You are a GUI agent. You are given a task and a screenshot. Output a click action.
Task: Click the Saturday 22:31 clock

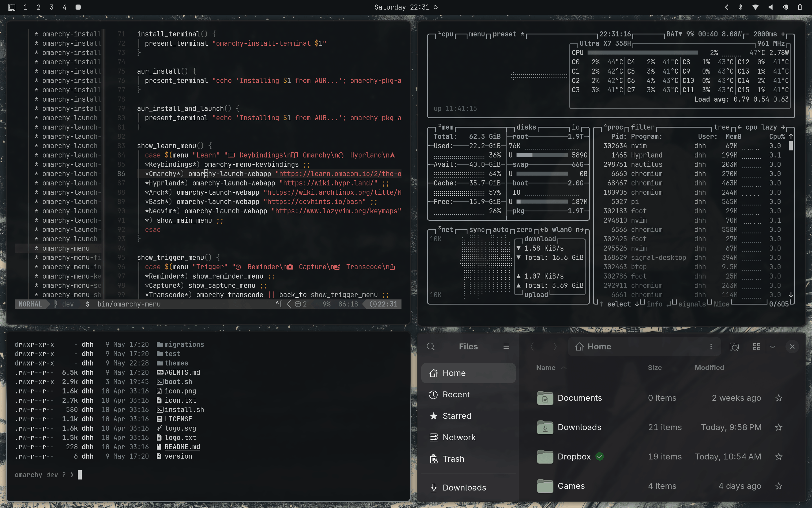(x=402, y=7)
